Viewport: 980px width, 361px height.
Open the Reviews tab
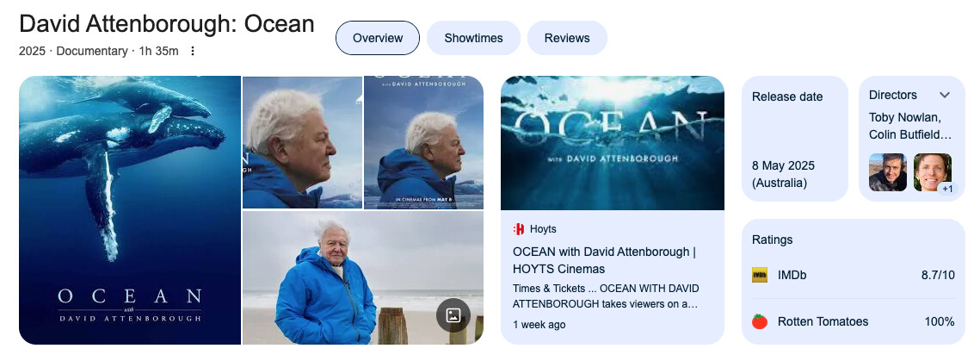click(x=567, y=38)
